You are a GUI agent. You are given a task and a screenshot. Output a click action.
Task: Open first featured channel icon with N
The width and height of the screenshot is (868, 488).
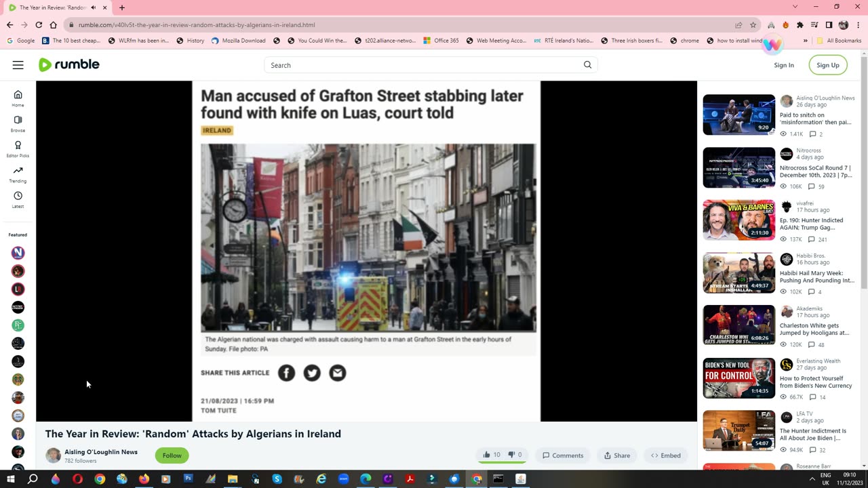click(x=18, y=253)
